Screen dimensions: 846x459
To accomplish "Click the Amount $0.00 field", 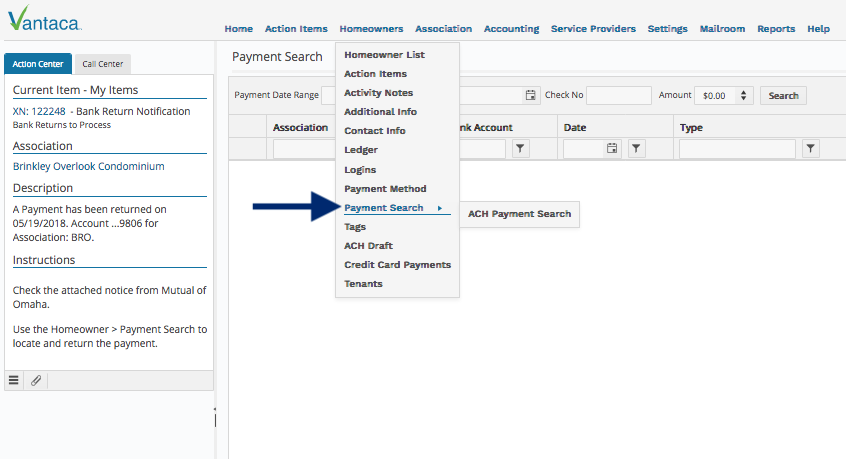I will [717, 95].
